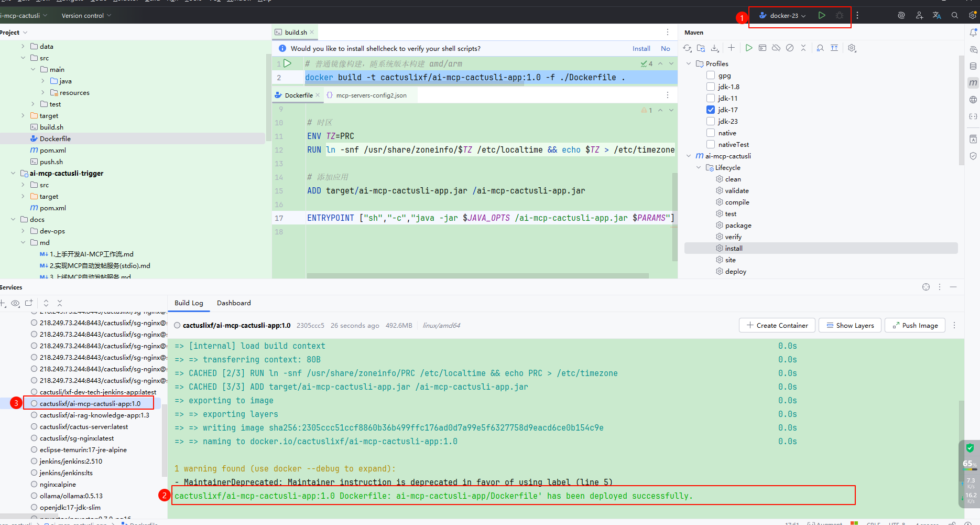Screen dimensions: 980x525
Task: Run the Maven build play icon
Action: (x=749, y=48)
